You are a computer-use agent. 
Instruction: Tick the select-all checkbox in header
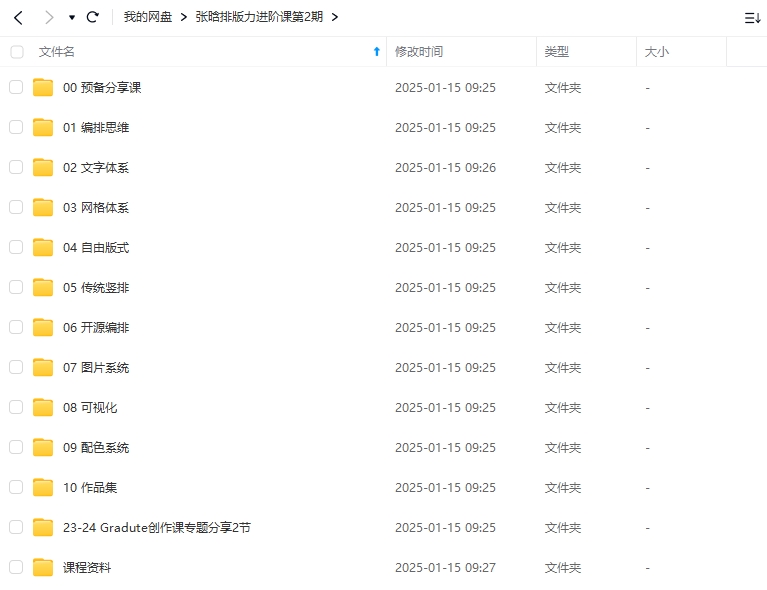click(16, 52)
